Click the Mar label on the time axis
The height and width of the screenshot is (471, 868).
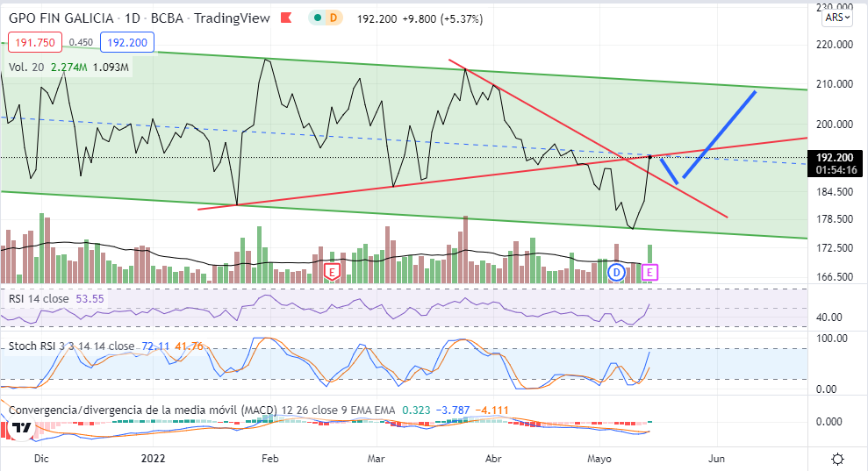(x=376, y=459)
